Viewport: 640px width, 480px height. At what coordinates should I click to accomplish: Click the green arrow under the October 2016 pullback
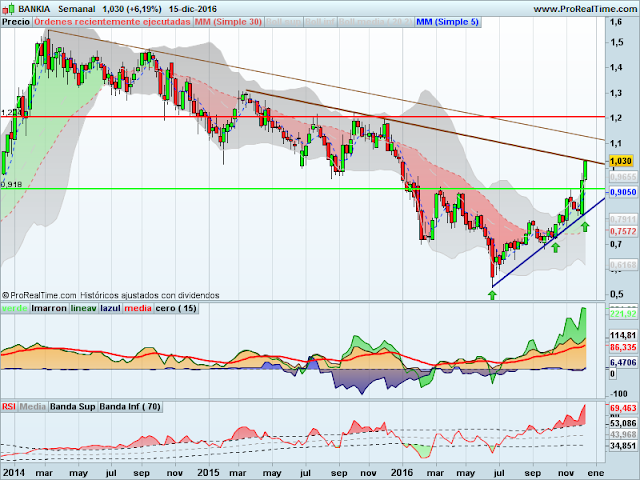555,247
